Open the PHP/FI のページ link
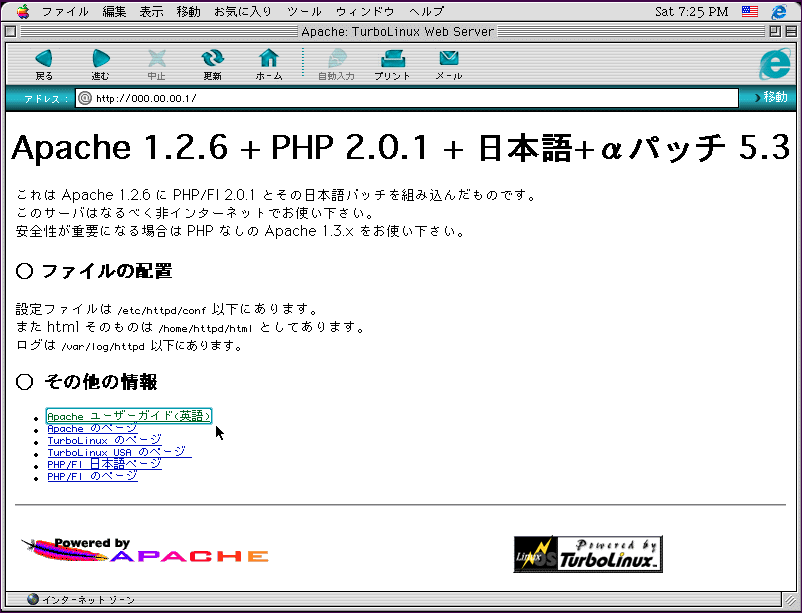This screenshot has height=613, width=802. (93, 476)
